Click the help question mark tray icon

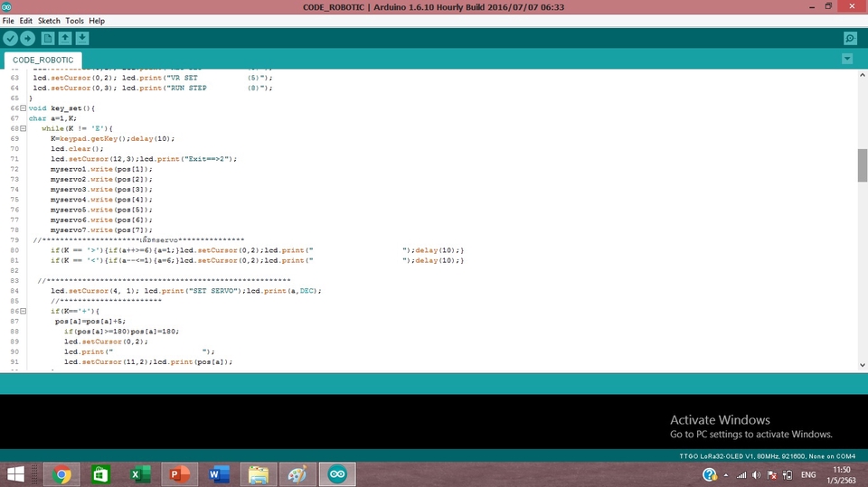point(710,474)
